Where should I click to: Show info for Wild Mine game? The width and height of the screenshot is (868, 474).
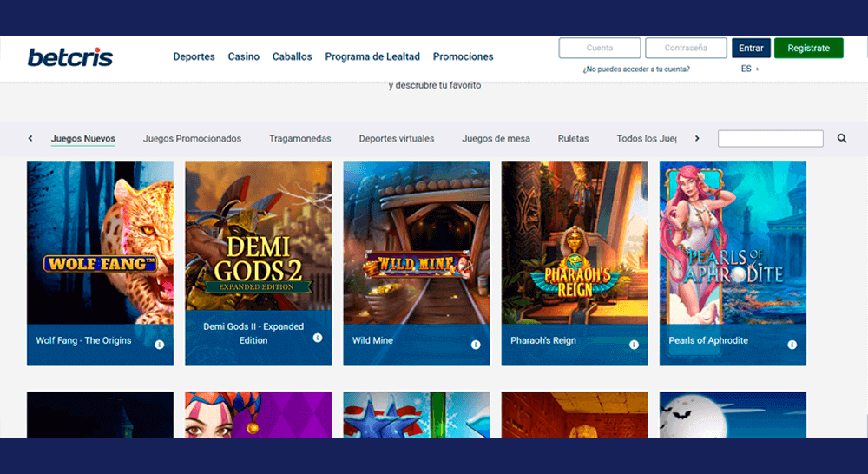click(x=476, y=345)
